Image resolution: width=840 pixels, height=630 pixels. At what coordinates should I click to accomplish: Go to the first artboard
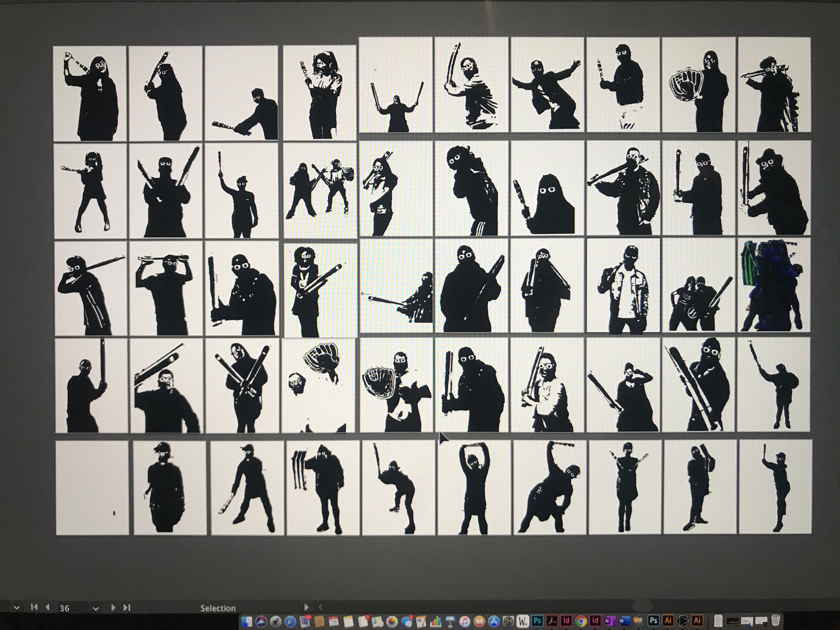click(x=34, y=607)
